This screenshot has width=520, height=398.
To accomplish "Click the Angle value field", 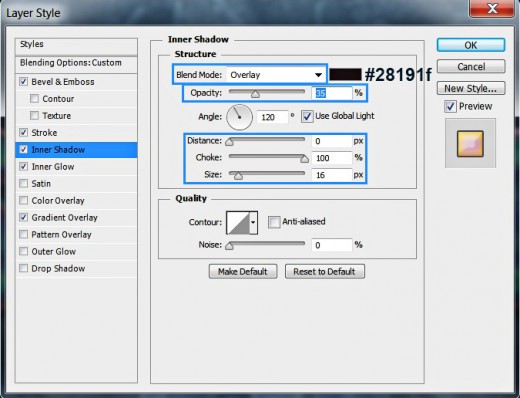I will pyautogui.click(x=272, y=117).
